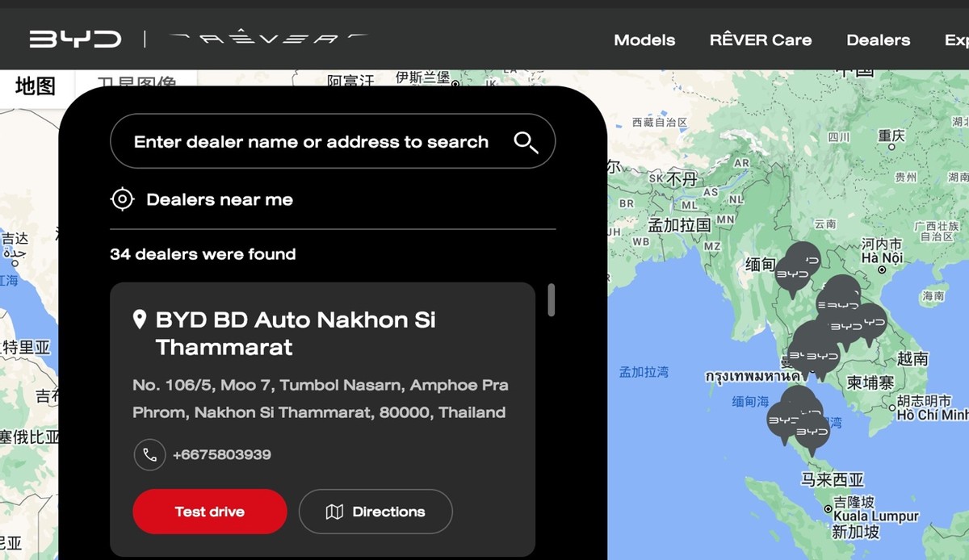Select Dealers near me
The height and width of the screenshot is (560, 969).
pyautogui.click(x=220, y=199)
